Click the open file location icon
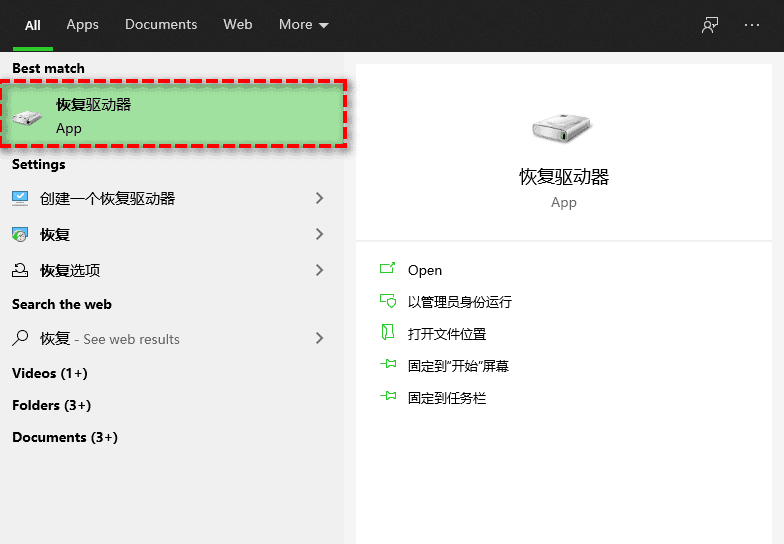 (x=388, y=332)
